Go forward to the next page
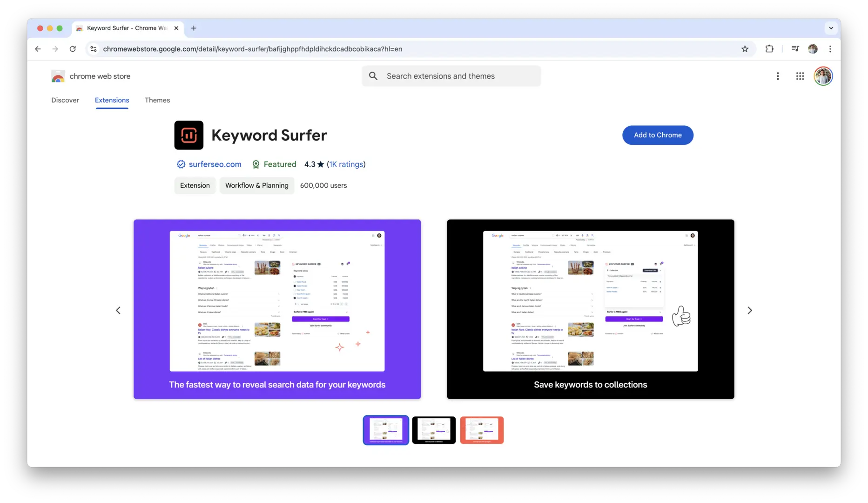This screenshot has width=868, height=503. click(55, 49)
